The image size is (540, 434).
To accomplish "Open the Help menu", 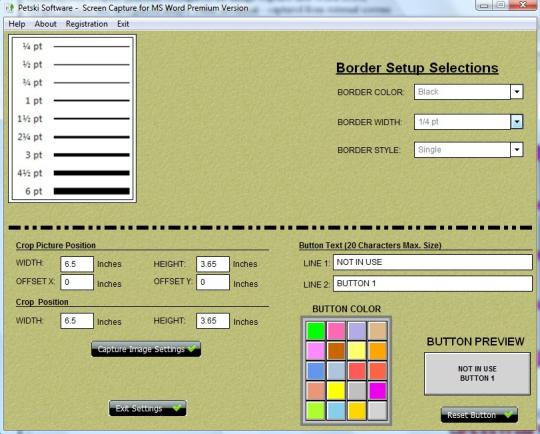I will point(17,24).
